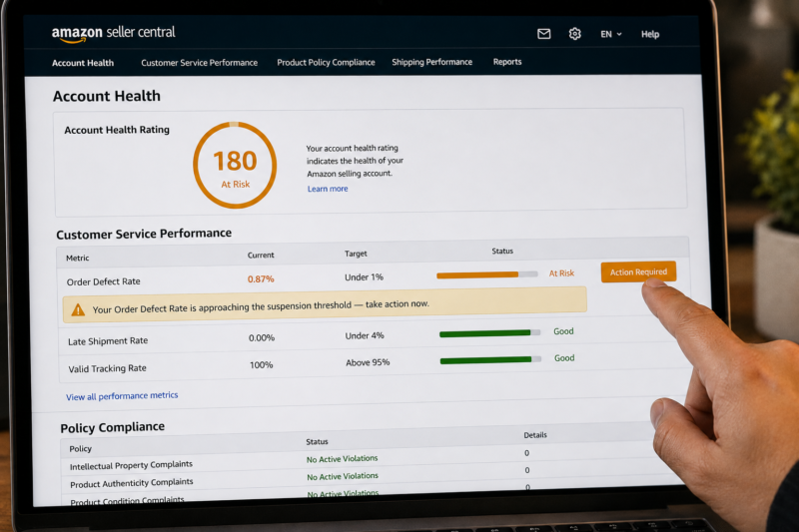Click the Late Shipment Rate green progress bar
This screenshot has width=799, height=532.
point(489,333)
